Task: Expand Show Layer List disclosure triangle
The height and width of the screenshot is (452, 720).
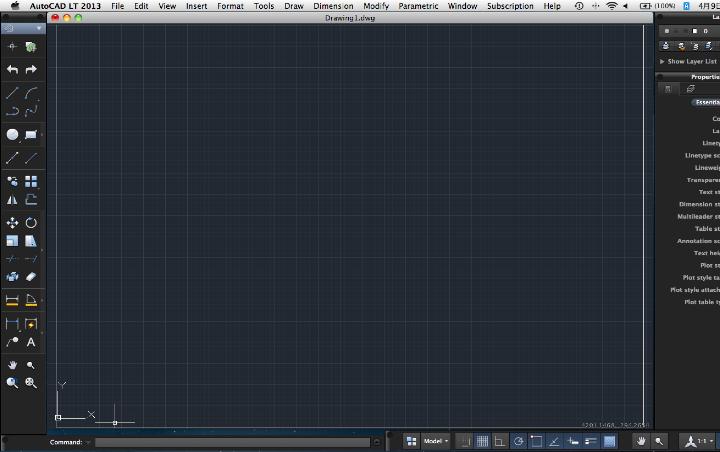Action: point(662,61)
